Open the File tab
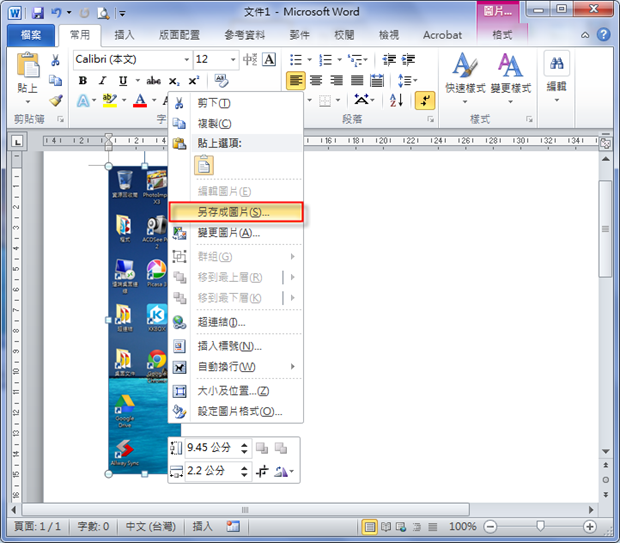The image size is (620, 543). (31, 35)
